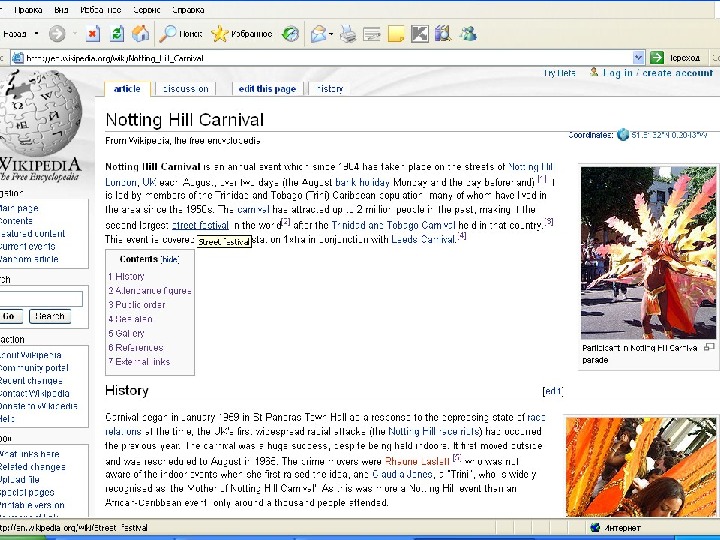Click the Try Beta link
Screen dimensions: 720x540
pyautogui.click(x=559, y=73)
